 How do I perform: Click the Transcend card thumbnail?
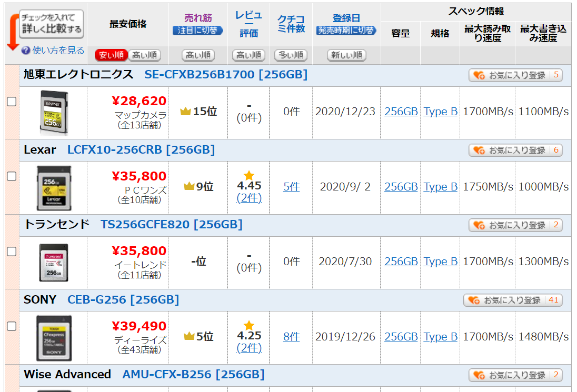(x=54, y=263)
